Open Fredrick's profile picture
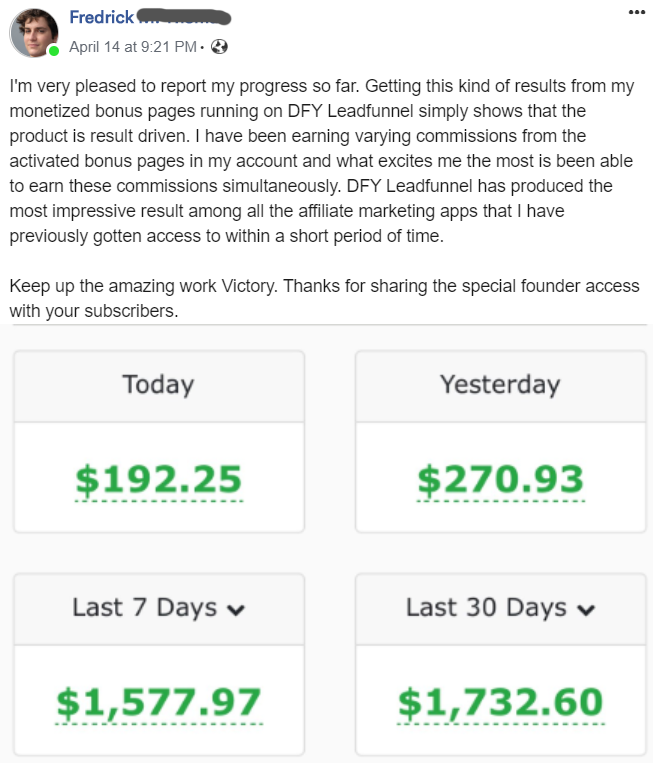 tap(35, 33)
